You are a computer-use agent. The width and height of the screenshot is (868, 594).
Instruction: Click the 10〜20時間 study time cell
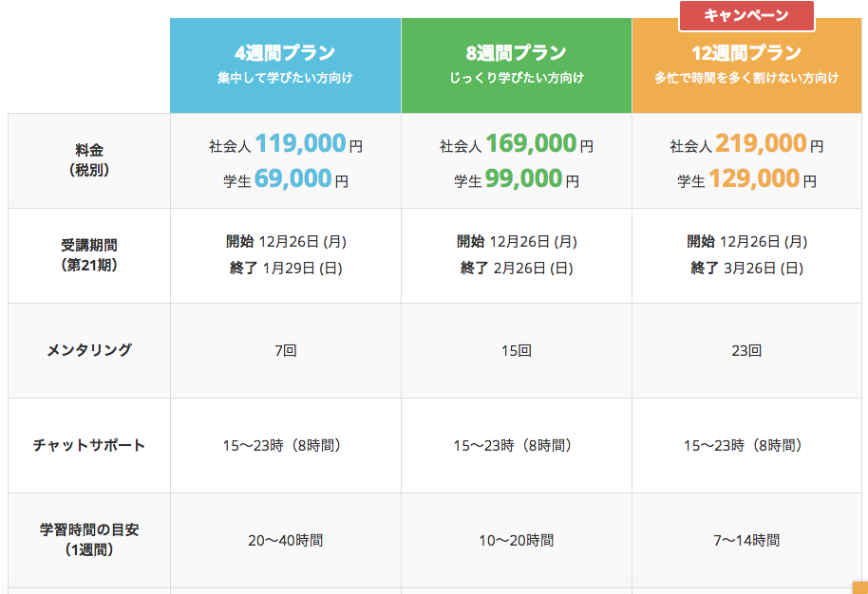[516, 540]
